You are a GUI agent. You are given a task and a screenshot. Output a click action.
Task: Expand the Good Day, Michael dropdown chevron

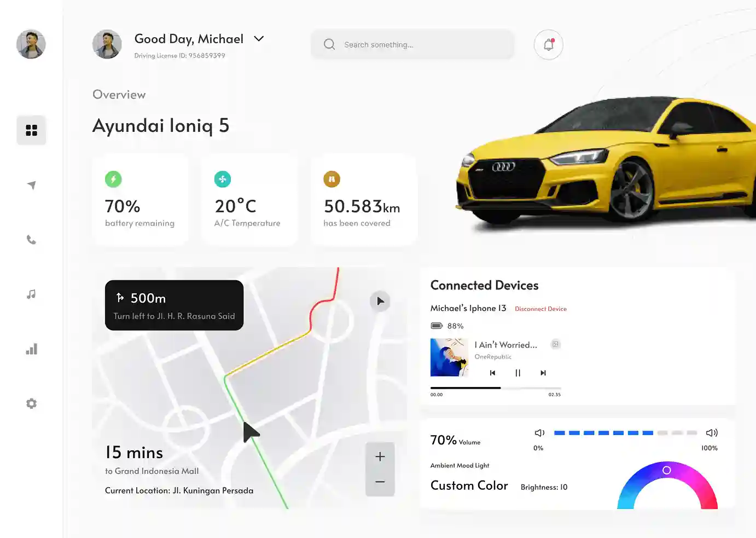(259, 38)
